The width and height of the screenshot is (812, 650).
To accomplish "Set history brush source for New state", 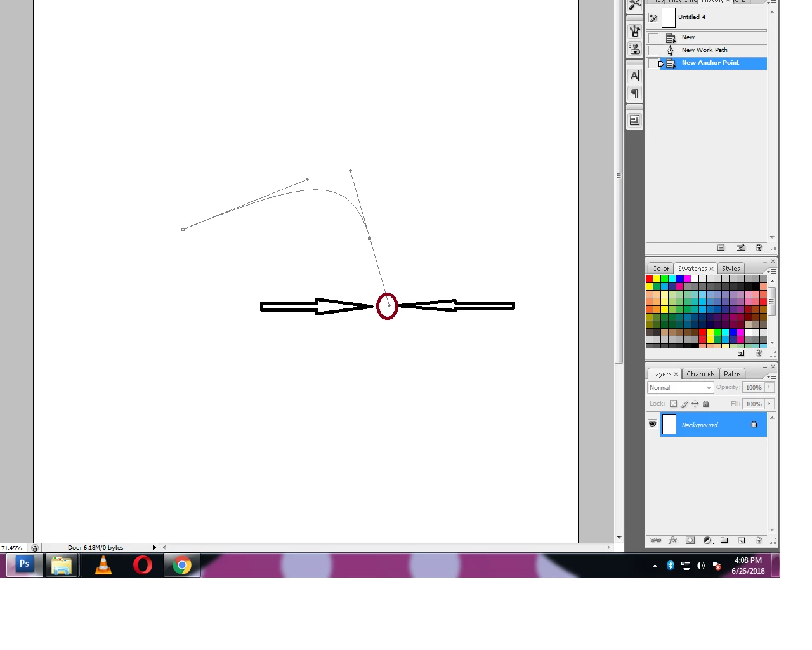I will point(653,37).
